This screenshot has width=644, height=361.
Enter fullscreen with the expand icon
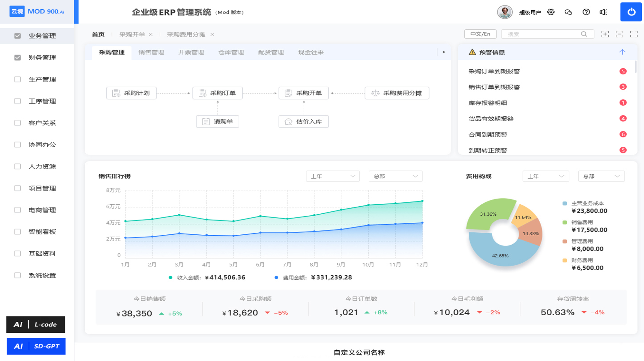(x=634, y=34)
